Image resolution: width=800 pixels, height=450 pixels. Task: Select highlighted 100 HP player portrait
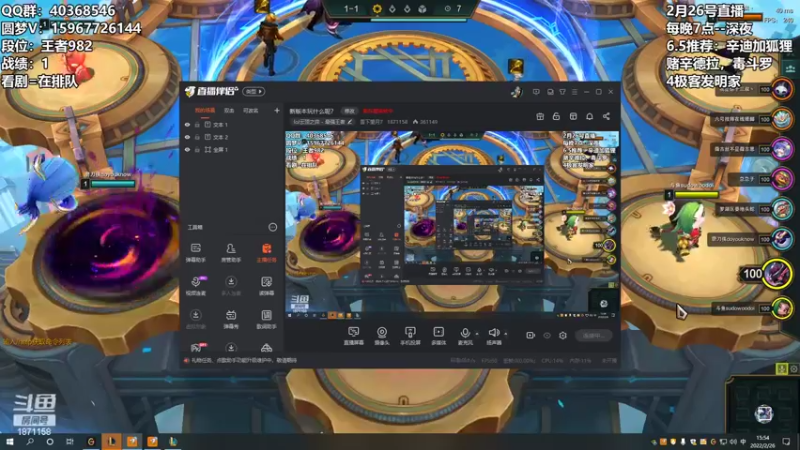777,273
